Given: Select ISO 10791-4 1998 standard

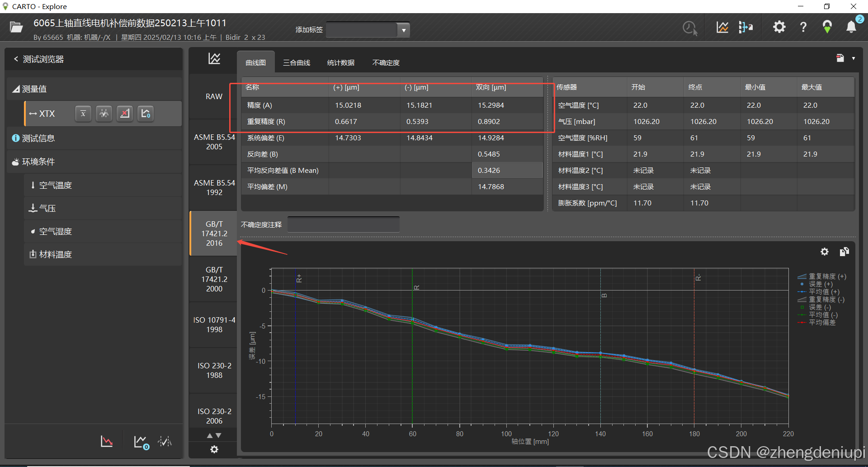Looking at the screenshot, I should [214, 325].
